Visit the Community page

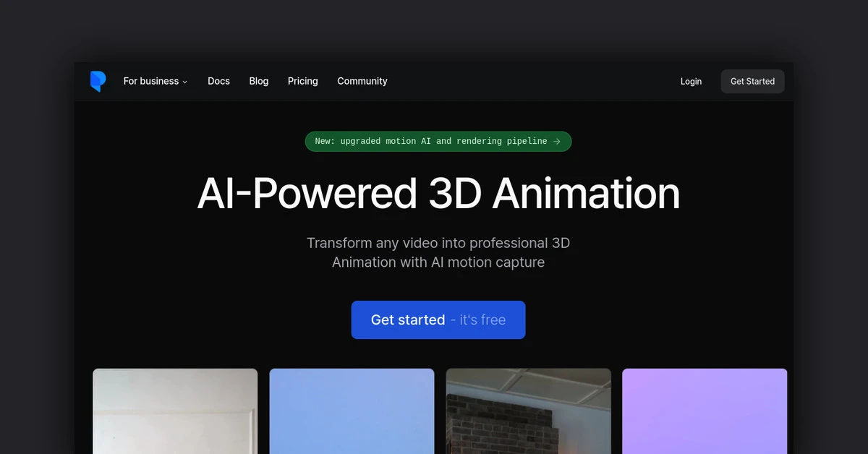point(362,82)
